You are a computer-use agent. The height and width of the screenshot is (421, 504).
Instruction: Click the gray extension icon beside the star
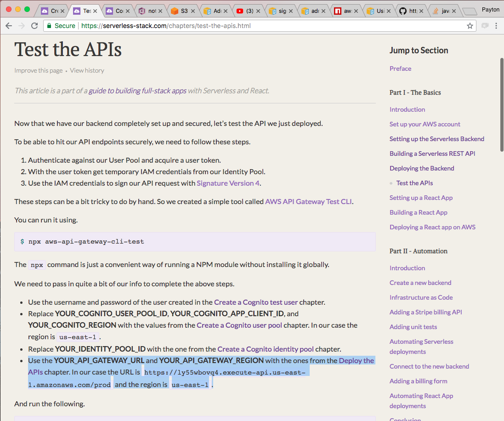tap(485, 26)
